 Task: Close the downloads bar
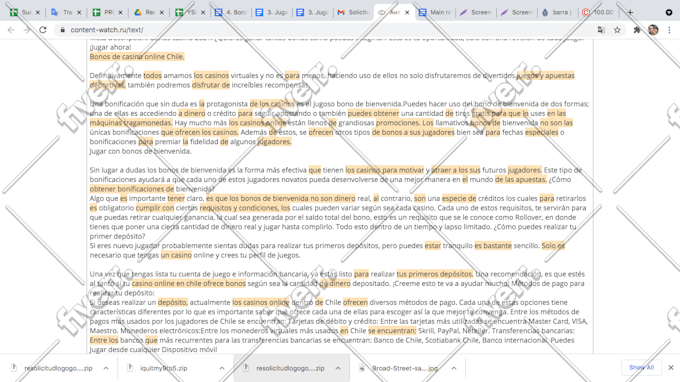[671, 368]
